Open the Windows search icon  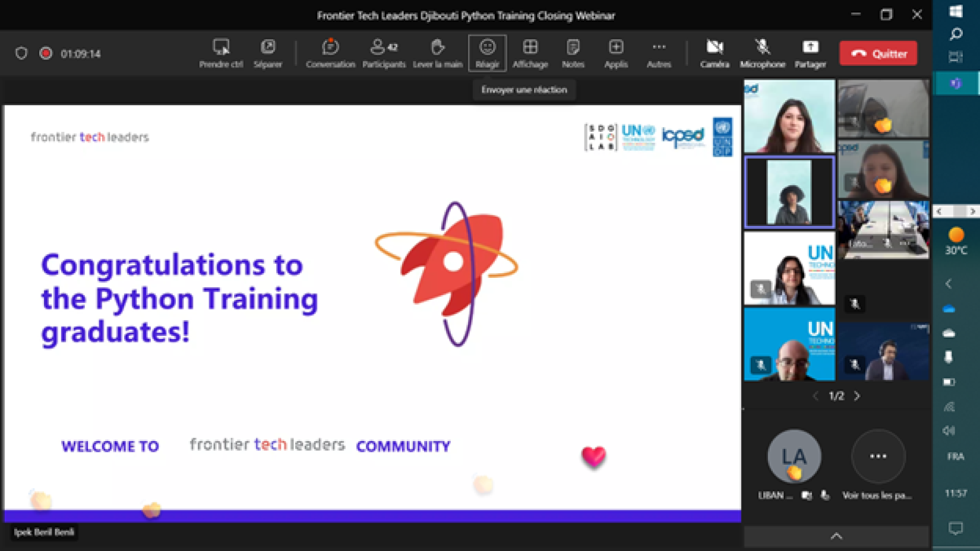point(956,34)
